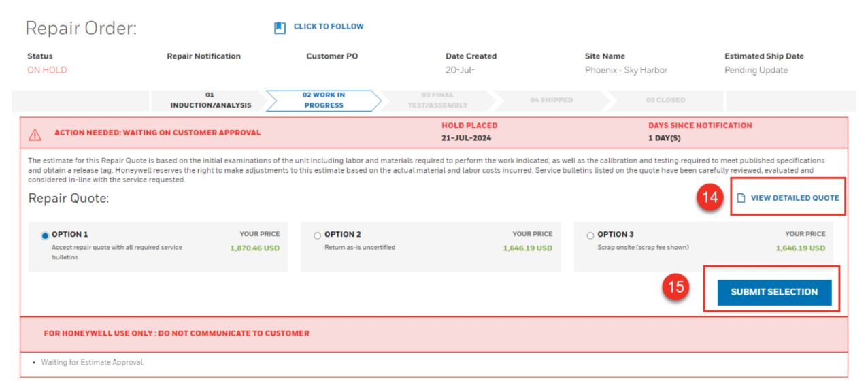
Task: Select the 01 Induction/Analysis step
Action: click(x=210, y=100)
